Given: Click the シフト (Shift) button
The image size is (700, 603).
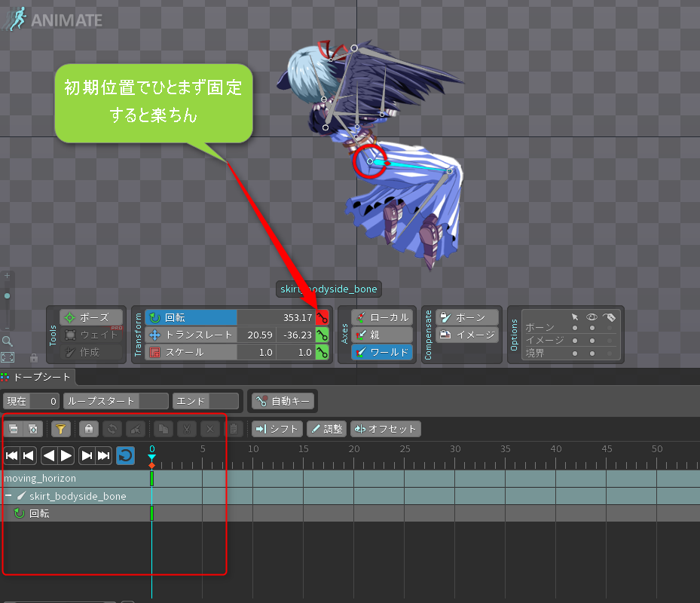Looking at the screenshot, I should pyautogui.click(x=277, y=429).
